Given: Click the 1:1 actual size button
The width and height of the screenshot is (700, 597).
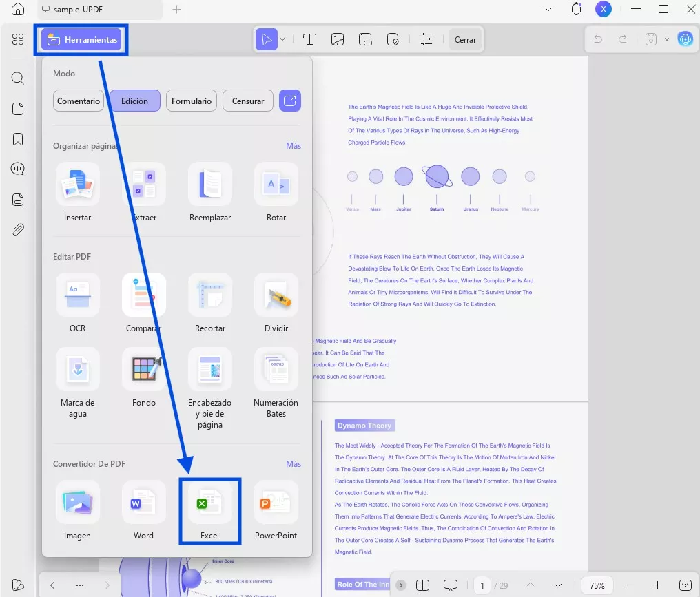Looking at the screenshot, I should tap(686, 585).
